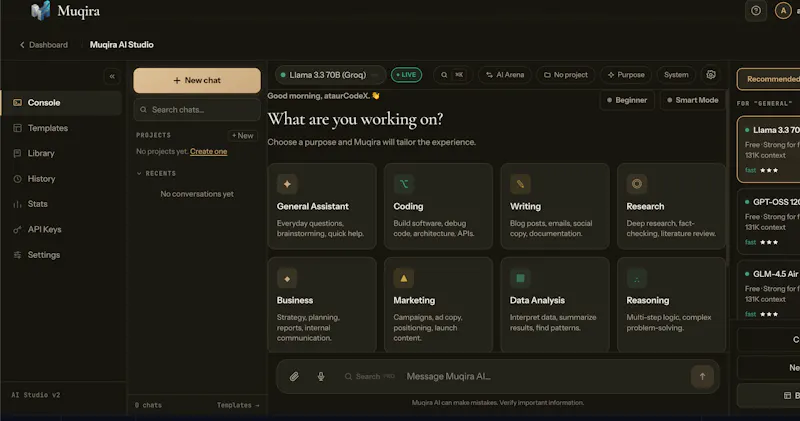Click the Templates layout icon

[17, 128]
